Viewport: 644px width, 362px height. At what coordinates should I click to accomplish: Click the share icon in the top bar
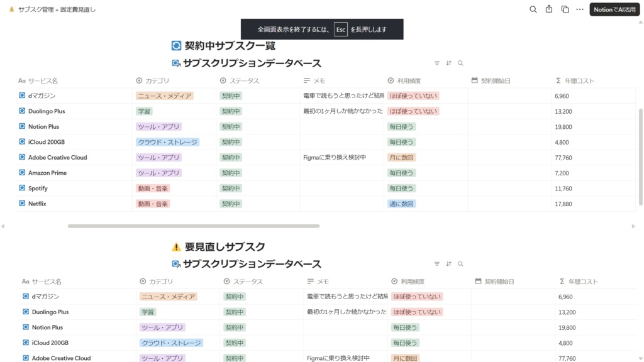[548, 9]
